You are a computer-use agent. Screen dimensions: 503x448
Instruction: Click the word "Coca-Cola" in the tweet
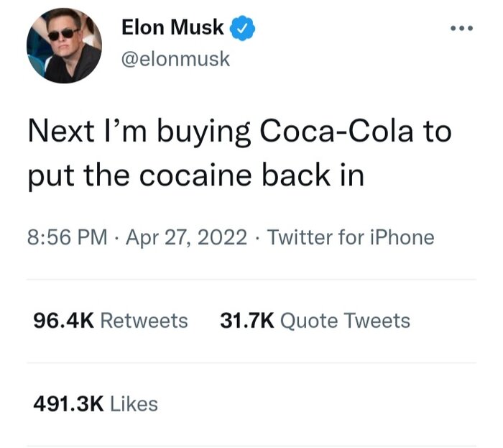[x=335, y=132]
